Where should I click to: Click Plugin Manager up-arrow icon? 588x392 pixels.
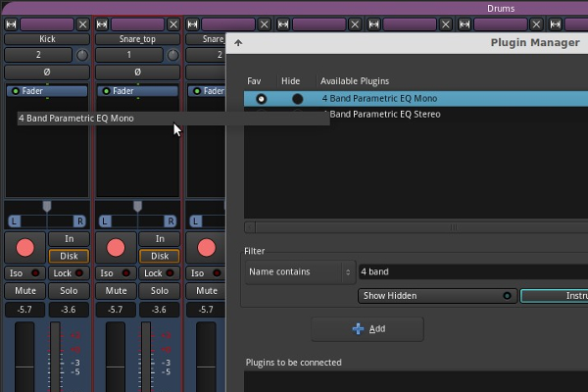238,43
